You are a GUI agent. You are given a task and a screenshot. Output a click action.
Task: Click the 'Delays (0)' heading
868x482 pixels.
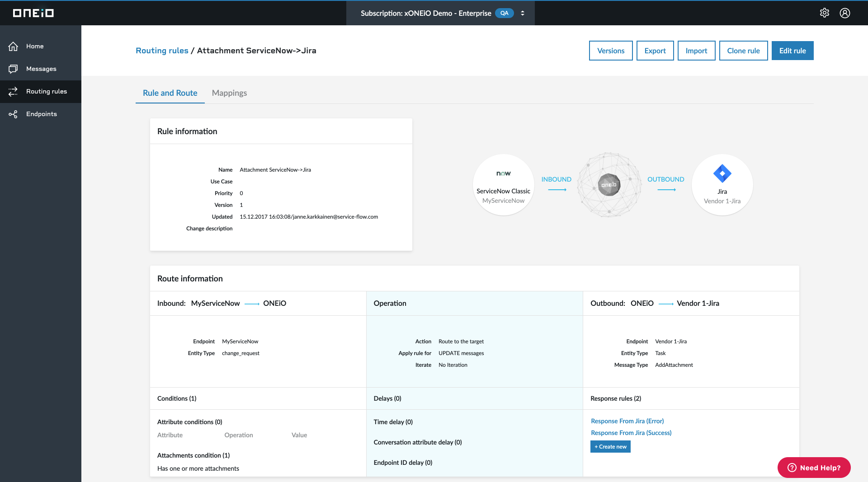click(387, 398)
